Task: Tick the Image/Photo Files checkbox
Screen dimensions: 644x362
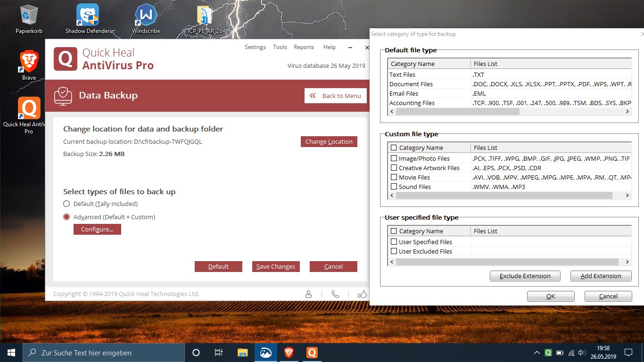Action: point(394,158)
